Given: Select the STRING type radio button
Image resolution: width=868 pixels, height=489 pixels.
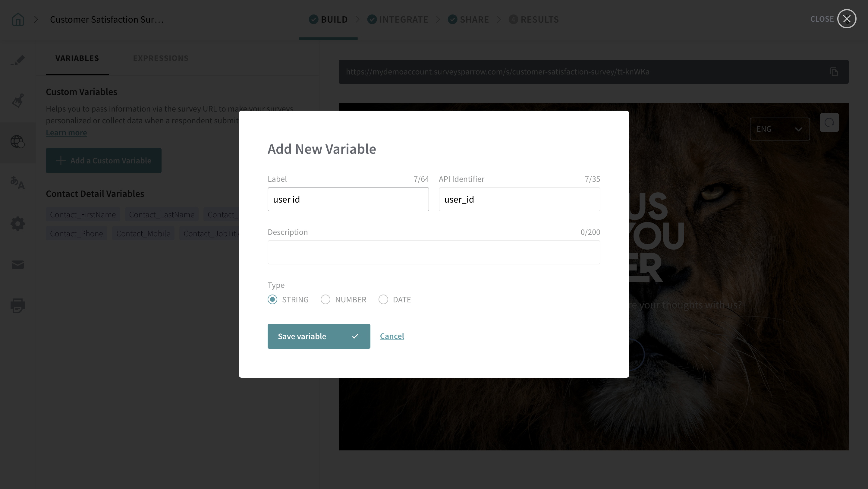Looking at the screenshot, I should point(272,299).
